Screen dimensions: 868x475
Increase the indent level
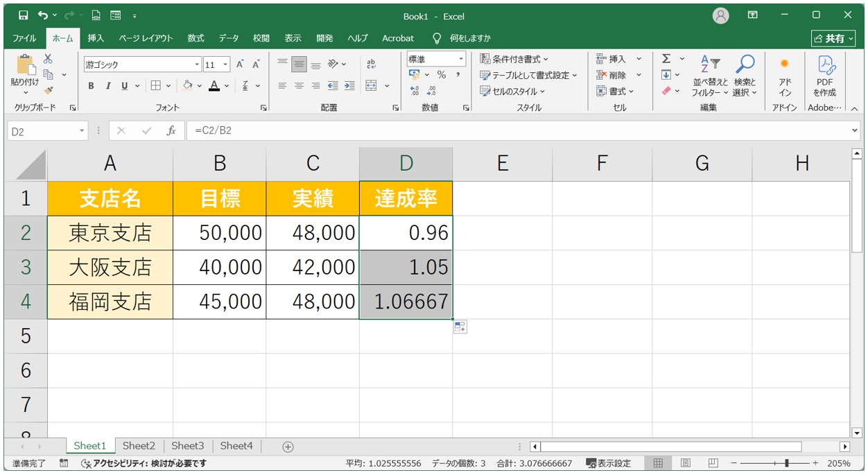pos(349,86)
